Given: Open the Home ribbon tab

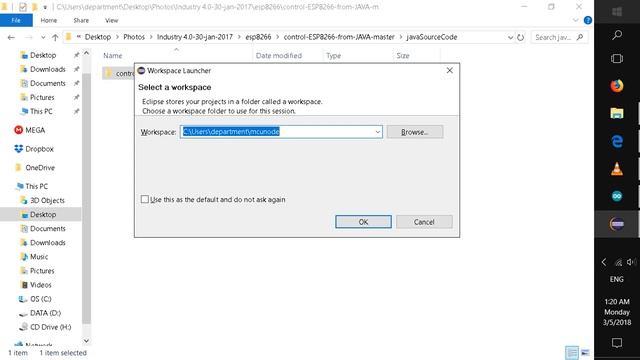Looking at the screenshot, I should (x=49, y=20).
